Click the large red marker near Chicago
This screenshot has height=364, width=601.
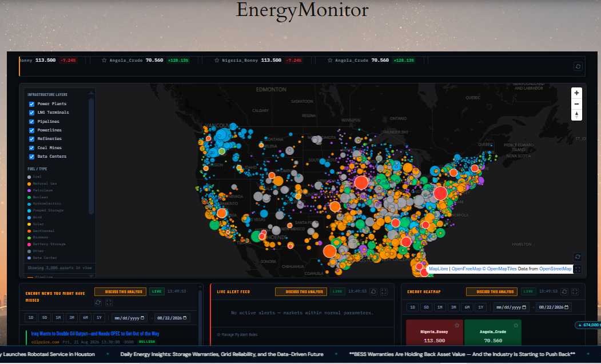[x=361, y=182]
